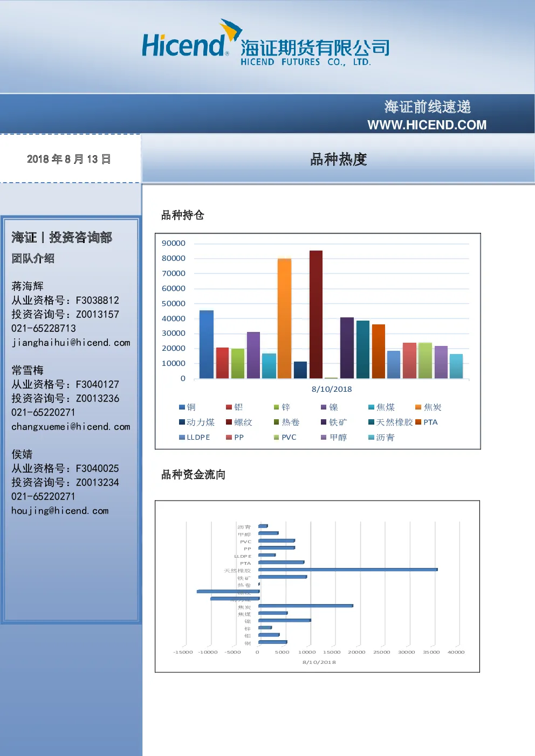The image size is (535, 756).
Task: Click the 8/10/2018 label under 品种资金流向 chart
Action: point(319,662)
